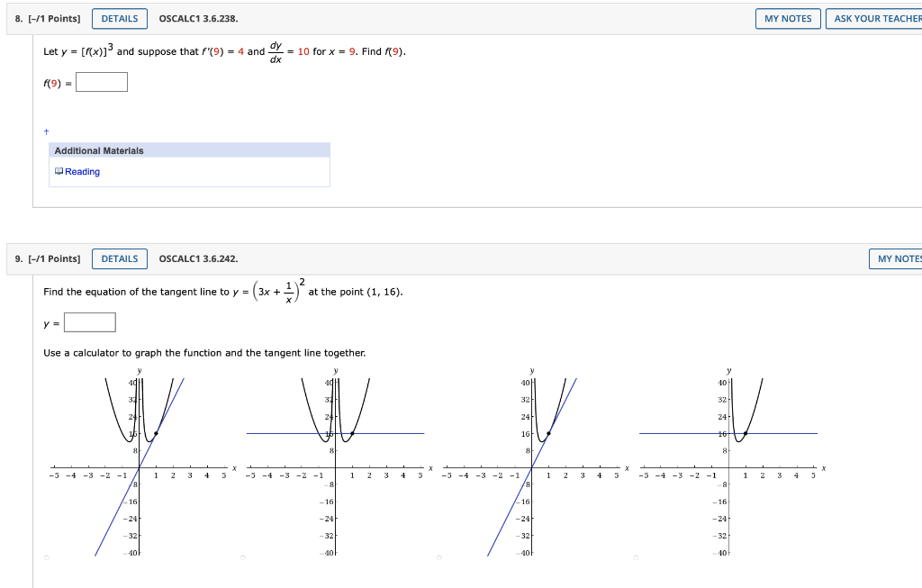Viewport: 922px width, 588px height.
Task: Click the fourth graph showing only the parabola
Action: 728,459
